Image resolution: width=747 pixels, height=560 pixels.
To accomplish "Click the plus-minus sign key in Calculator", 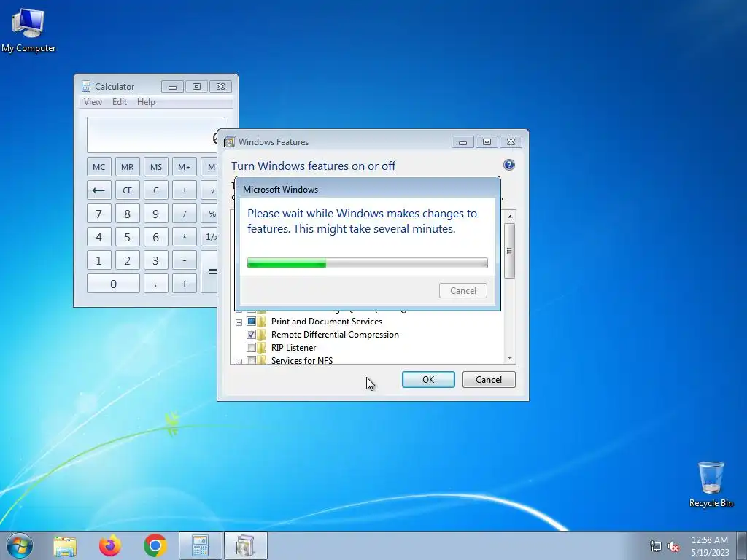I will click(185, 190).
